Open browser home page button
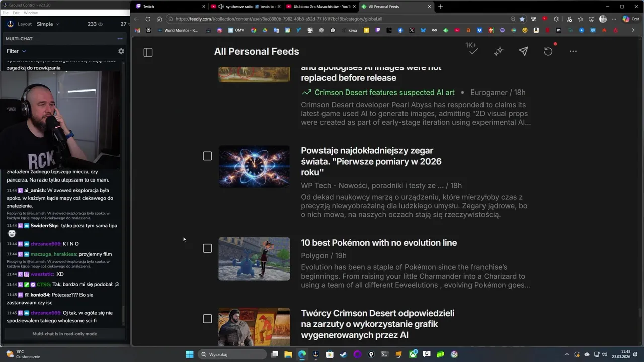 [159, 19]
